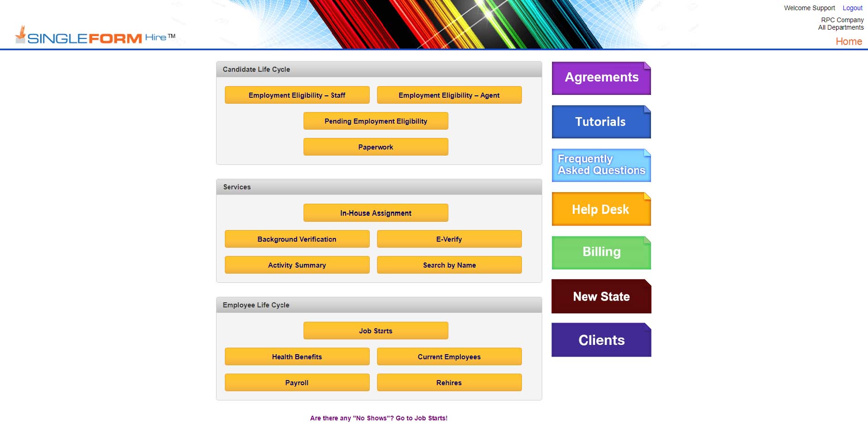The height and width of the screenshot is (425, 868).
Task: Open Background Verification service
Action: [297, 239]
